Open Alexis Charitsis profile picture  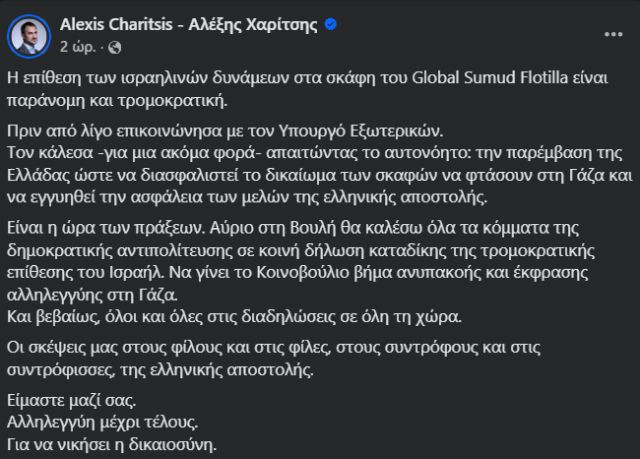coord(30,35)
